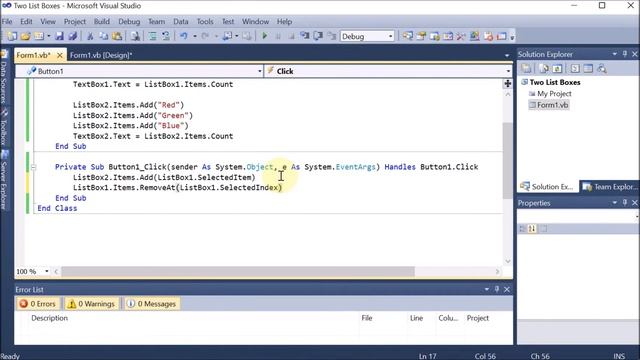Sort Error List by File column
This screenshot has height=360, width=640.
(x=367, y=318)
